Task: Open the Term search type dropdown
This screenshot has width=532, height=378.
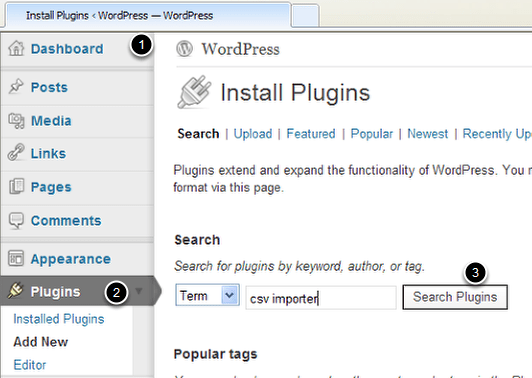Action: click(207, 295)
